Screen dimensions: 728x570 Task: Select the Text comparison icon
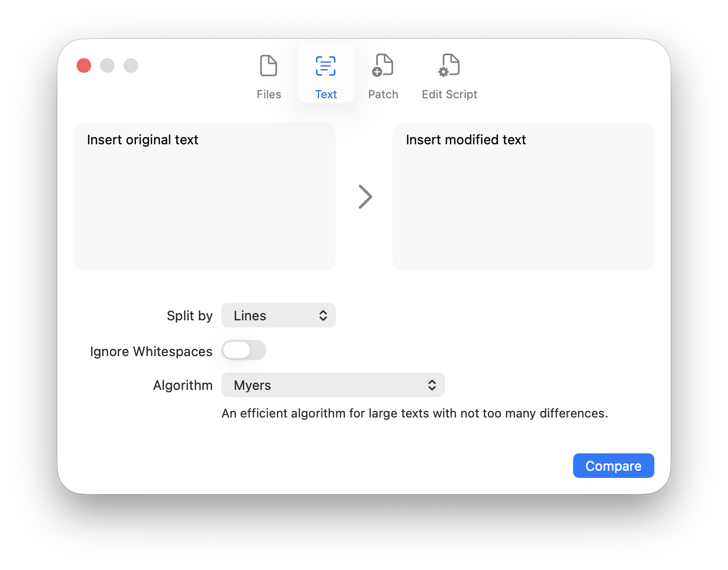click(326, 66)
